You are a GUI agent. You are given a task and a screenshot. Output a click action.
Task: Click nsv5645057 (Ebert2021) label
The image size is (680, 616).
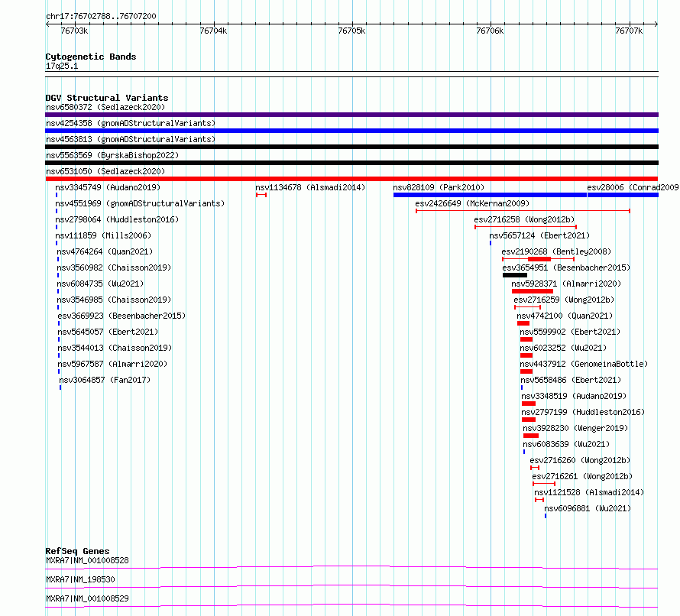pos(108,332)
